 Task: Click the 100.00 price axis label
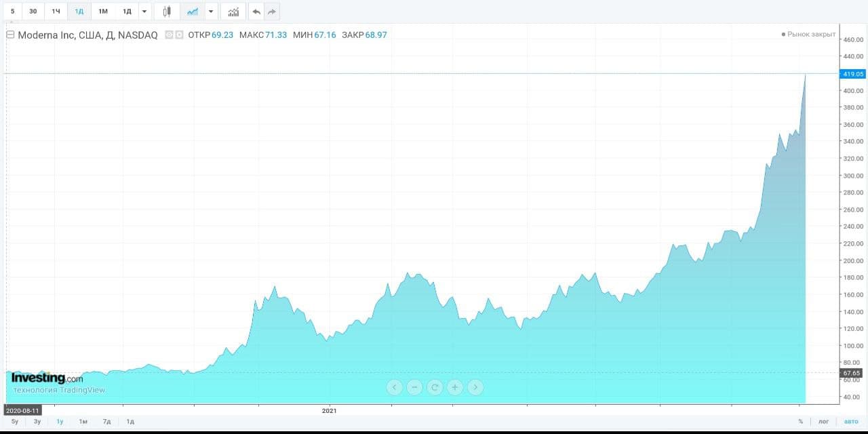(853, 346)
